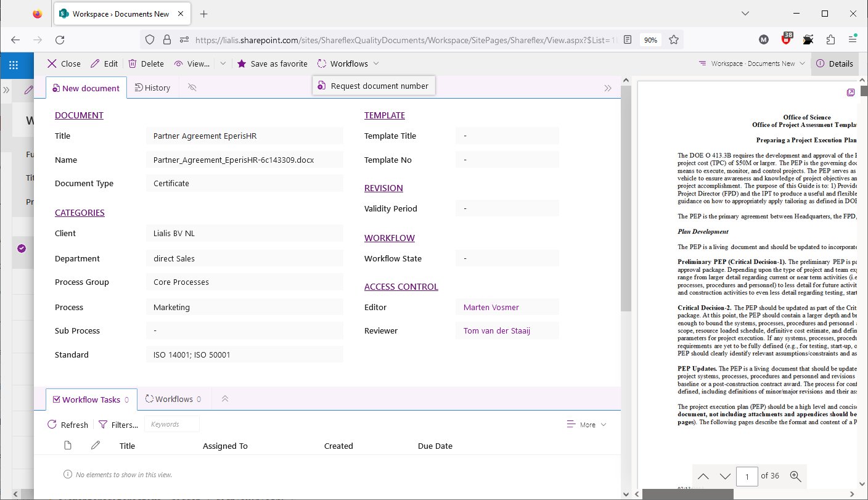Open Firefox extensions puzzle icon
This screenshot has width=868, height=500.
click(830, 39)
